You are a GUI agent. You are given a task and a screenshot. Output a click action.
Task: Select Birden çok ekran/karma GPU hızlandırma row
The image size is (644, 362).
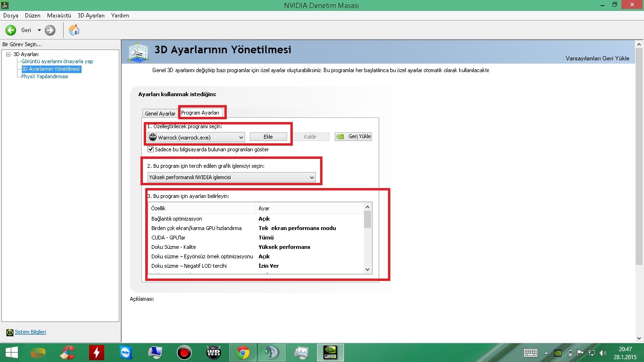(x=256, y=228)
